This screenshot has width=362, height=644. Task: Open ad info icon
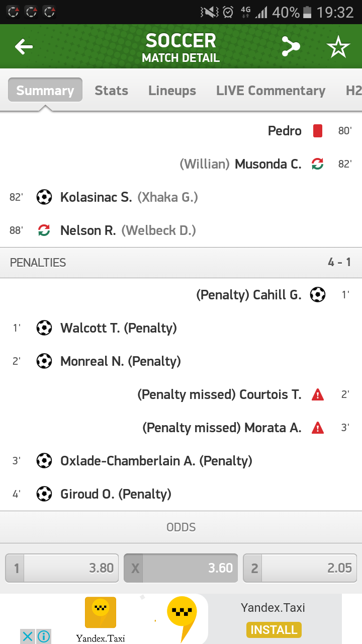coord(44,636)
